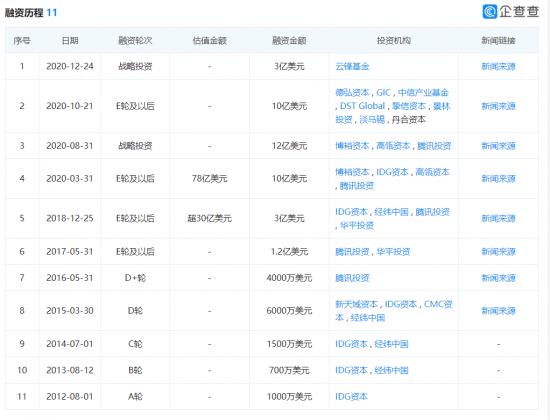550x420 pixels.
Task: Open 腾讯投资 link in D+轮 row
Action: pos(352,278)
